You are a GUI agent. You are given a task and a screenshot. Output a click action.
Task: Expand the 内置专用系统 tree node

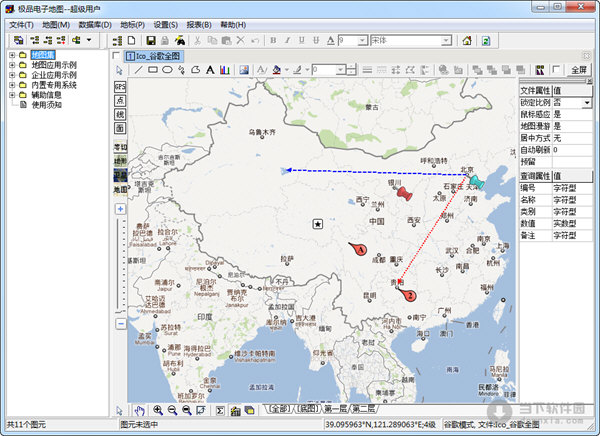tap(12, 85)
